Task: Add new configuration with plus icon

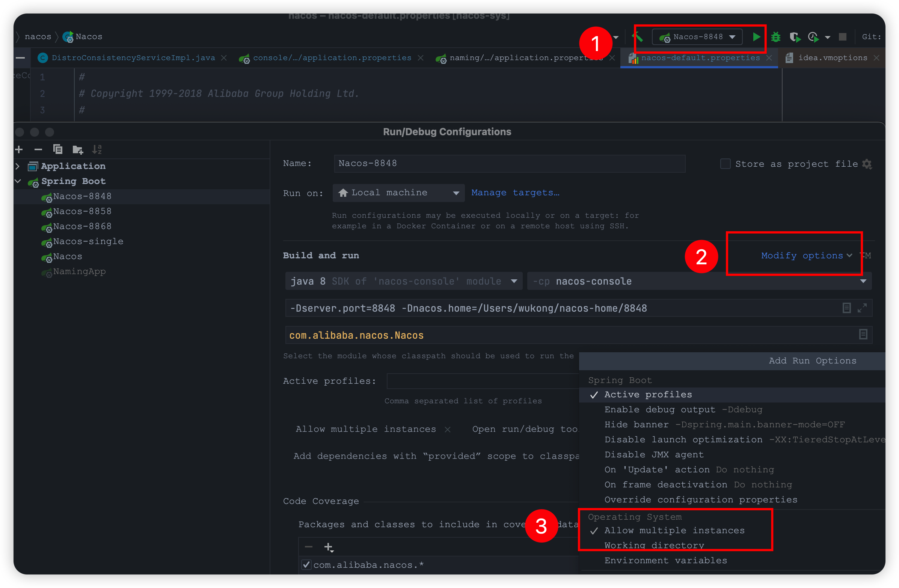Action: click(x=19, y=149)
